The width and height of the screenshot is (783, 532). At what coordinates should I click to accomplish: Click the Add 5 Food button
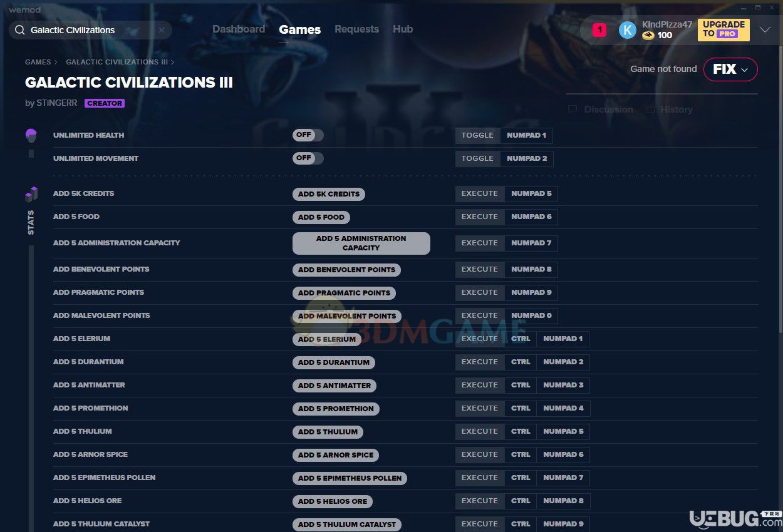[x=321, y=217]
